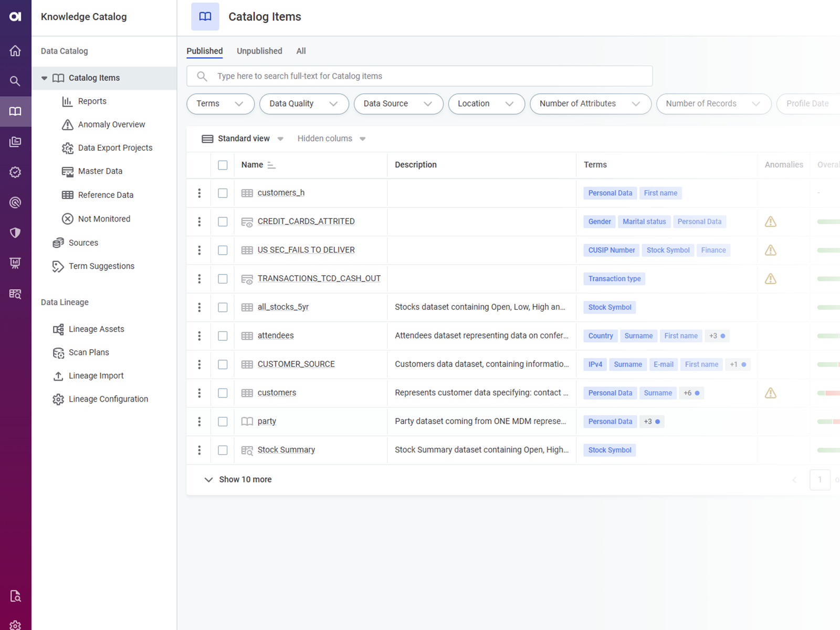
Task: Check the Stock Summary row checkbox
Action: (223, 450)
